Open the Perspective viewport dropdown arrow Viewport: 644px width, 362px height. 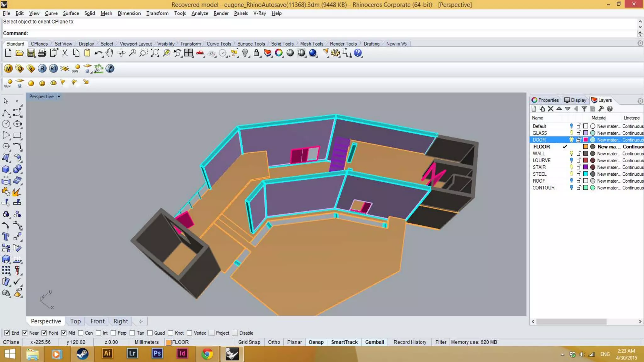click(59, 96)
